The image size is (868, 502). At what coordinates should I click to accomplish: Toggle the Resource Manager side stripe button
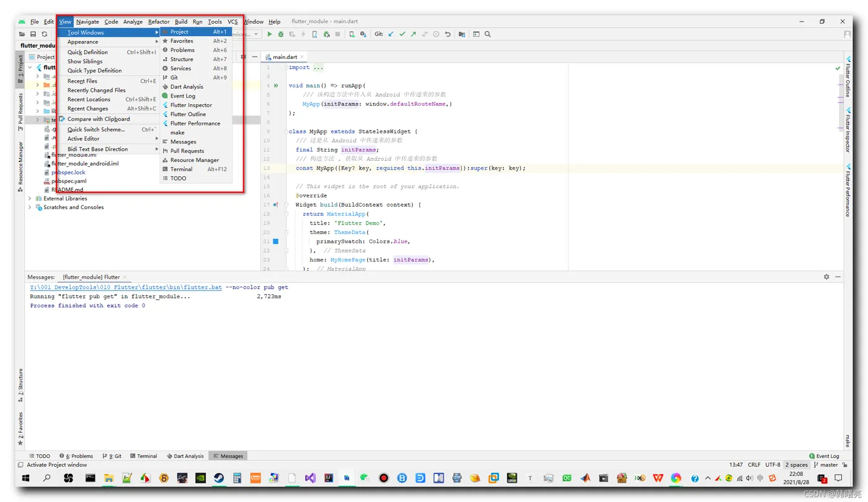(20, 166)
